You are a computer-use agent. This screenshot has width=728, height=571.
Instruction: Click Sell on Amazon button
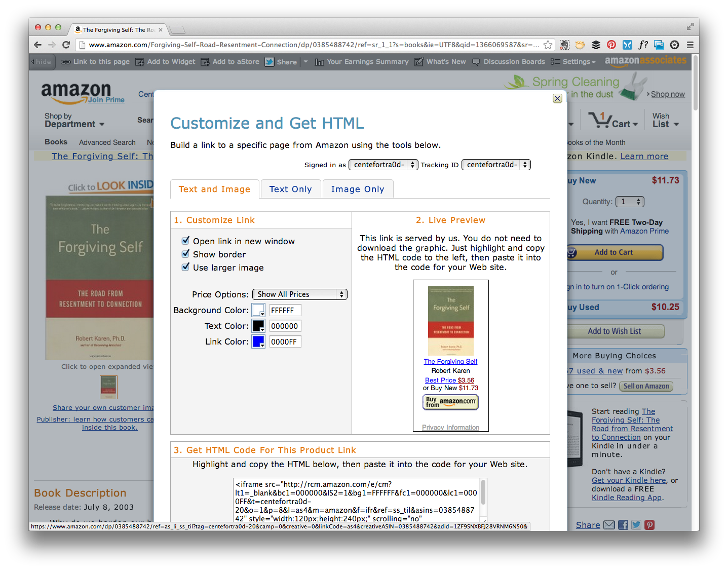point(646,386)
